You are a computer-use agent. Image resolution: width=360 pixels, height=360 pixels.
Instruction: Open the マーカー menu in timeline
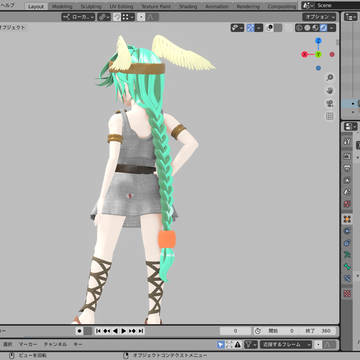coord(28,344)
